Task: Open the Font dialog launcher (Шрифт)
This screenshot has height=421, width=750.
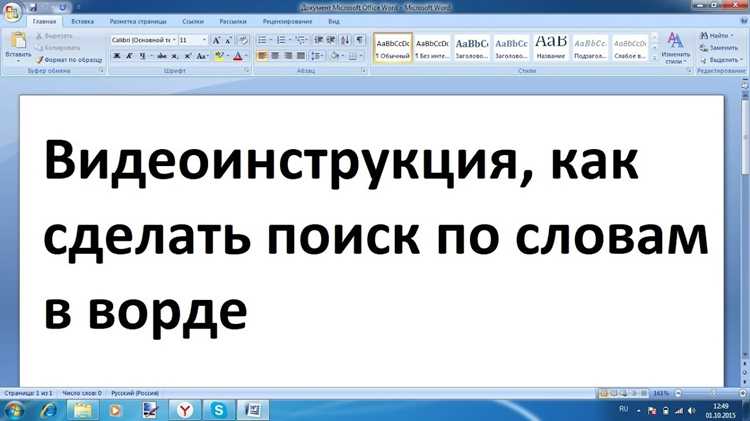Action: coord(246,70)
